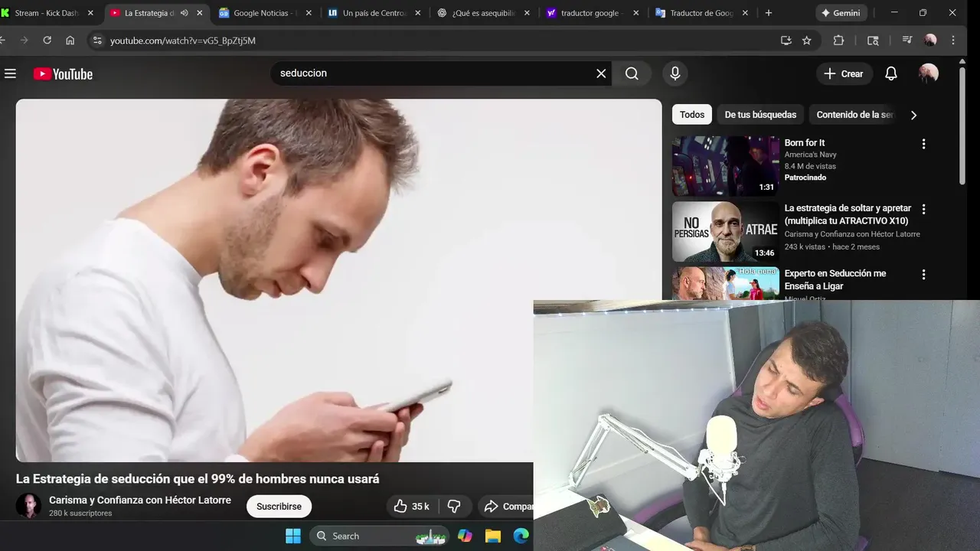Click the Windows taskbar Search box
The image size is (980, 551).
[380, 536]
